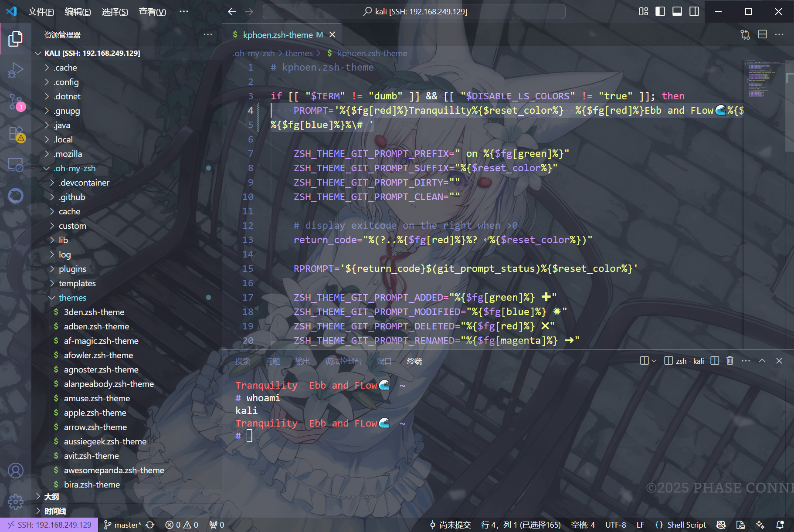The width and height of the screenshot is (794, 532).
Task: Expand the plugins folder
Action: point(127,269)
